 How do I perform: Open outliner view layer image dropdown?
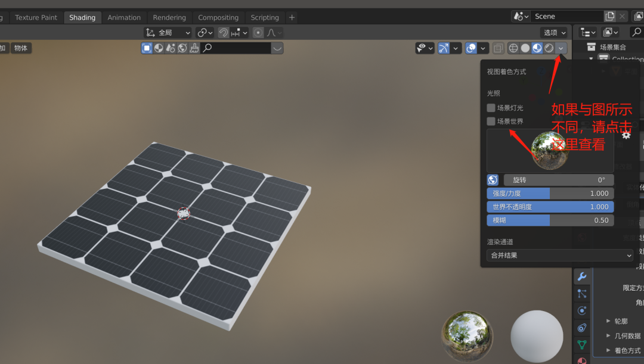pyautogui.click(x=610, y=32)
